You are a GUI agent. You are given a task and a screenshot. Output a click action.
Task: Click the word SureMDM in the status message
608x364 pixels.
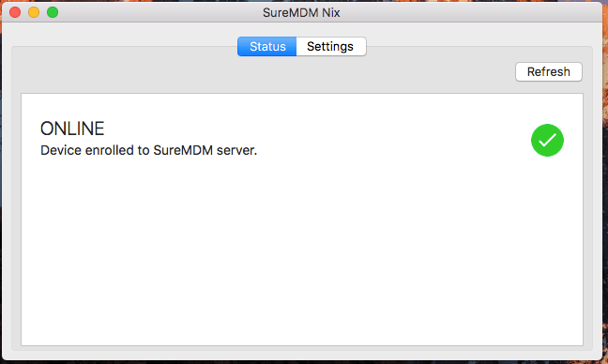click(183, 150)
